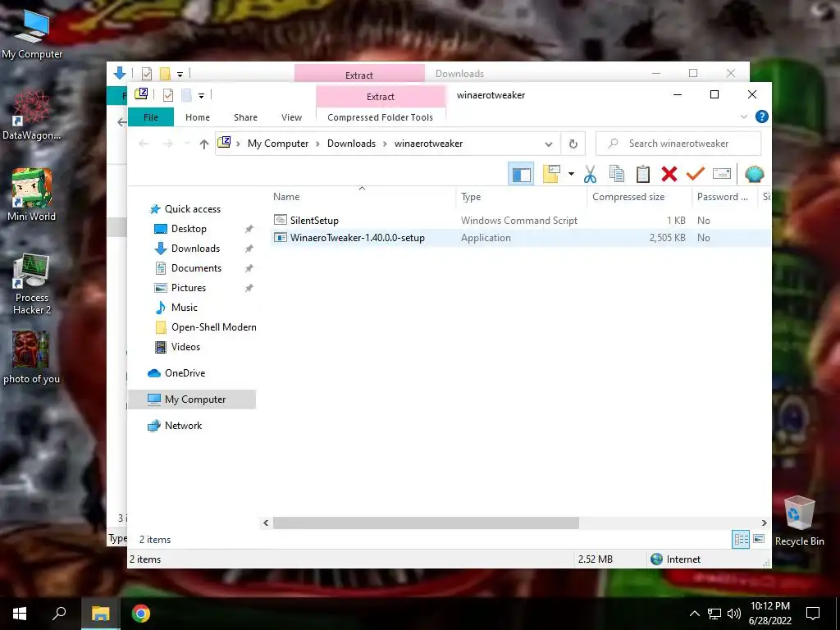Screen dimensions: 840x630
Task: Select the WinaeroTweaker-1.40.0.0-setup file
Action: coord(358,238)
